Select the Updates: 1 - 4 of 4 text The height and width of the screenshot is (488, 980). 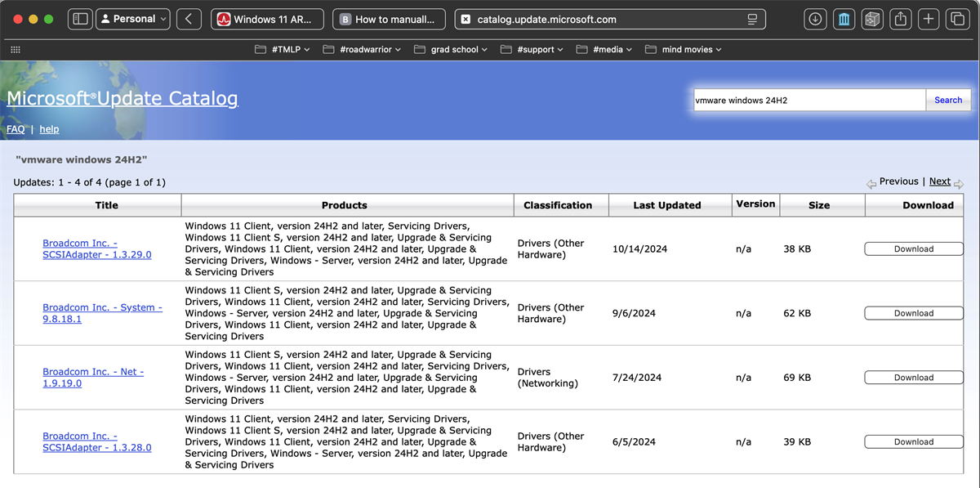coord(89,182)
